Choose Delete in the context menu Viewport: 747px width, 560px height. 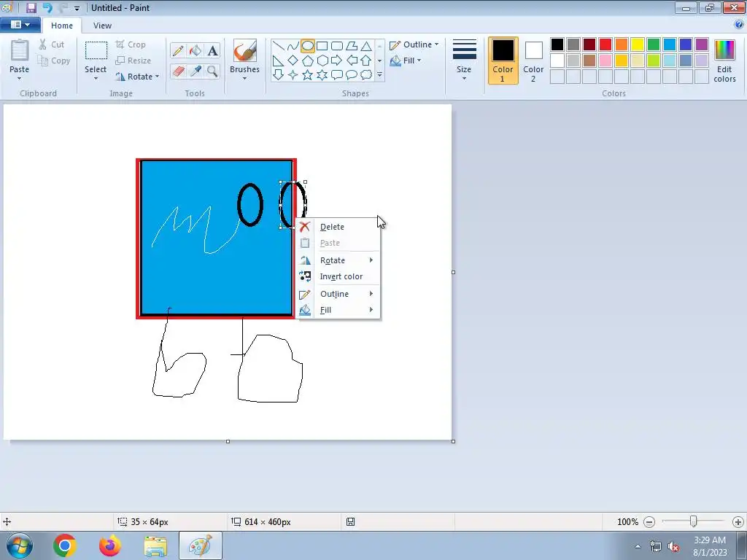pyautogui.click(x=338, y=227)
